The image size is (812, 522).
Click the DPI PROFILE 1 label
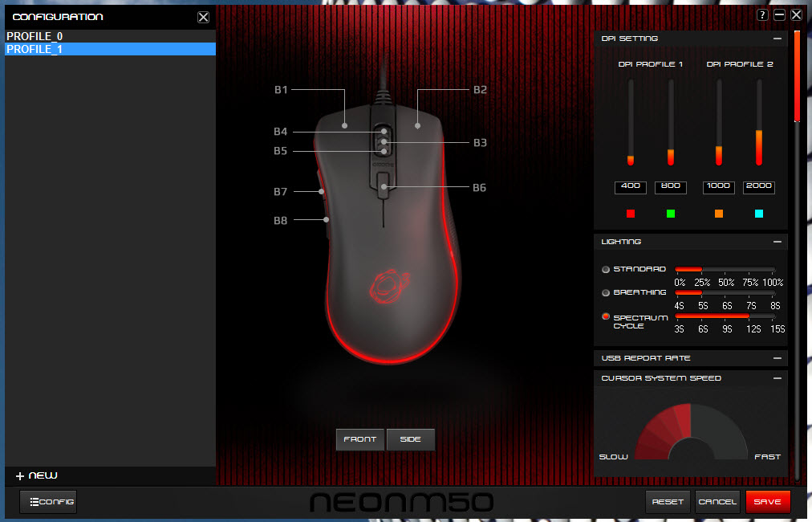(x=651, y=64)
